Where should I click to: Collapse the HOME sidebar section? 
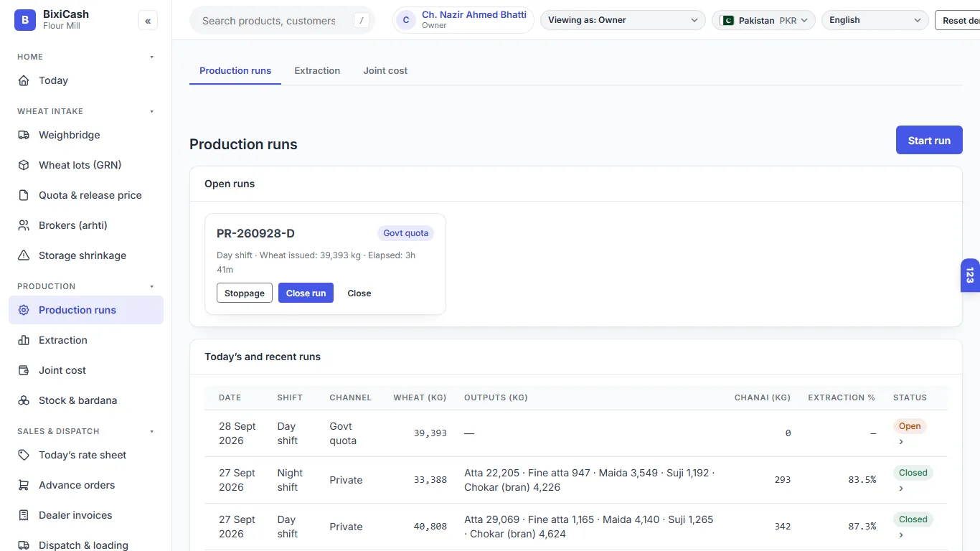click(151, 57)
